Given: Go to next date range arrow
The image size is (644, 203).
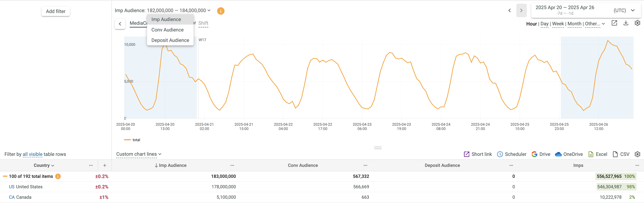Looking at the screenshot, I should 521,10.
